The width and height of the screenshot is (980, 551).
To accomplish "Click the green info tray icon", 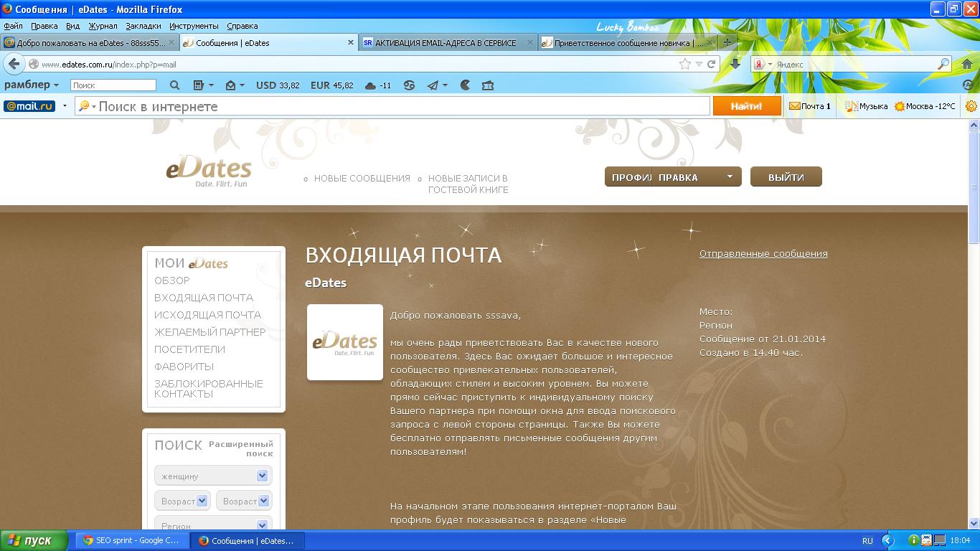I will tap(913, 540).
